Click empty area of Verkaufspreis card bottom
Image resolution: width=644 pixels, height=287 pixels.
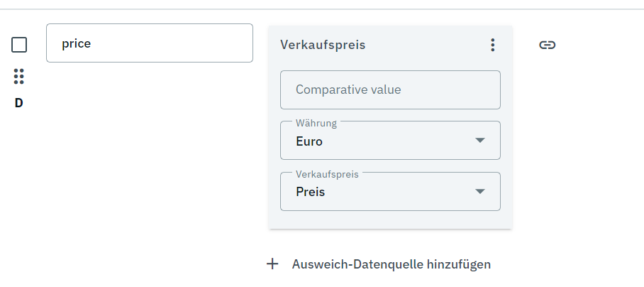pyautogui.click(x=390, y=220)
